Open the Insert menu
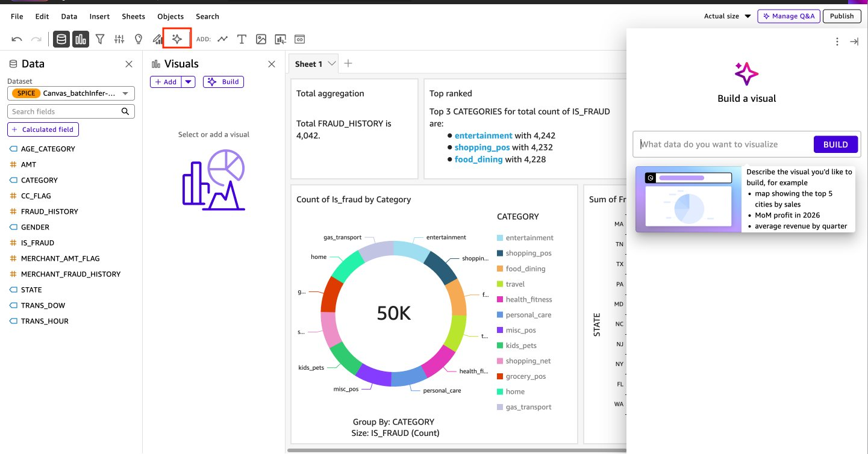The height and width of the screenshot is (454, 868). [x=99, y=16]
